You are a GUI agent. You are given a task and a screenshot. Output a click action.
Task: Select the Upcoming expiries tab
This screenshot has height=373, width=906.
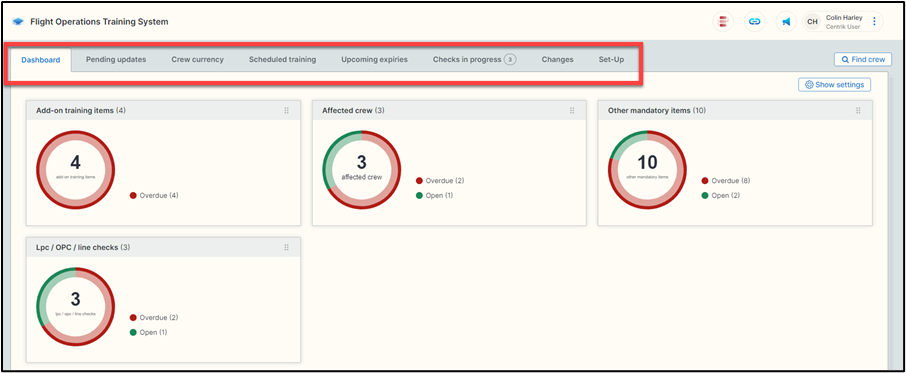[374, 59]
